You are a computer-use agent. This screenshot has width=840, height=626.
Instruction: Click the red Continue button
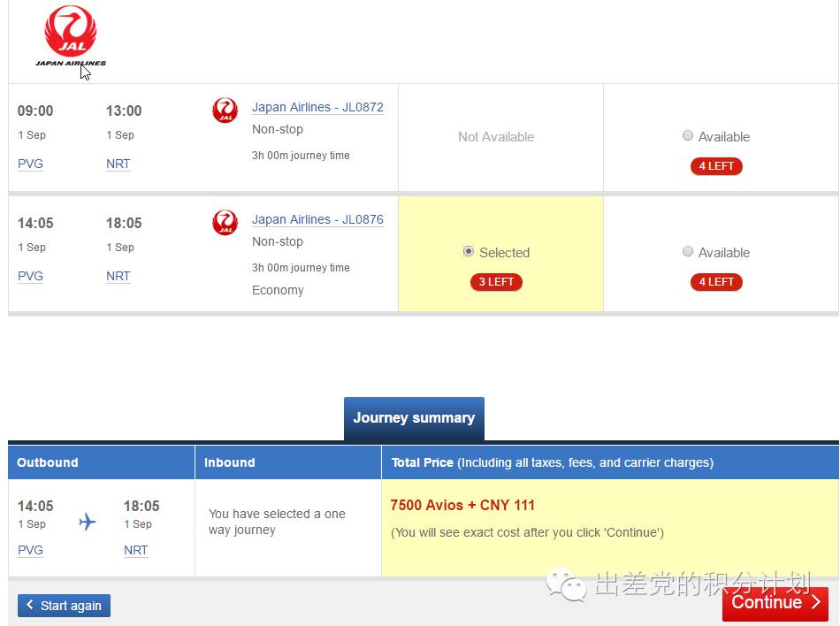pyautogui.click(x=775, y=604)
